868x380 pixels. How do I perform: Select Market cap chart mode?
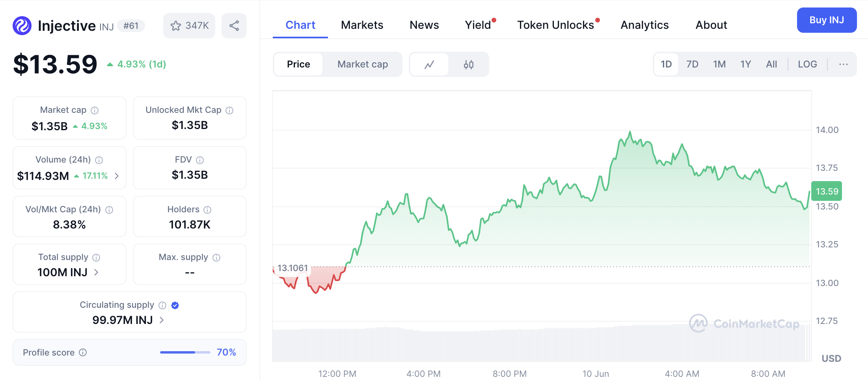pyautogui.click(x=363, y=64)
